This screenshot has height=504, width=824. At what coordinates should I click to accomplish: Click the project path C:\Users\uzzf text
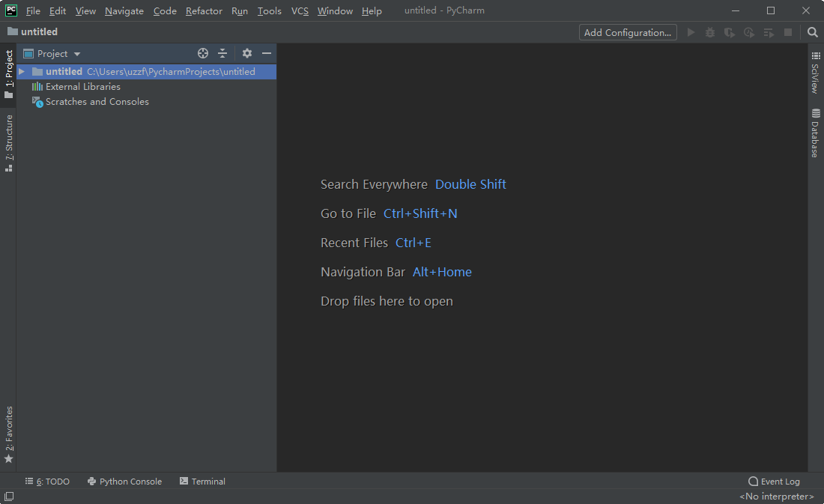171,71
